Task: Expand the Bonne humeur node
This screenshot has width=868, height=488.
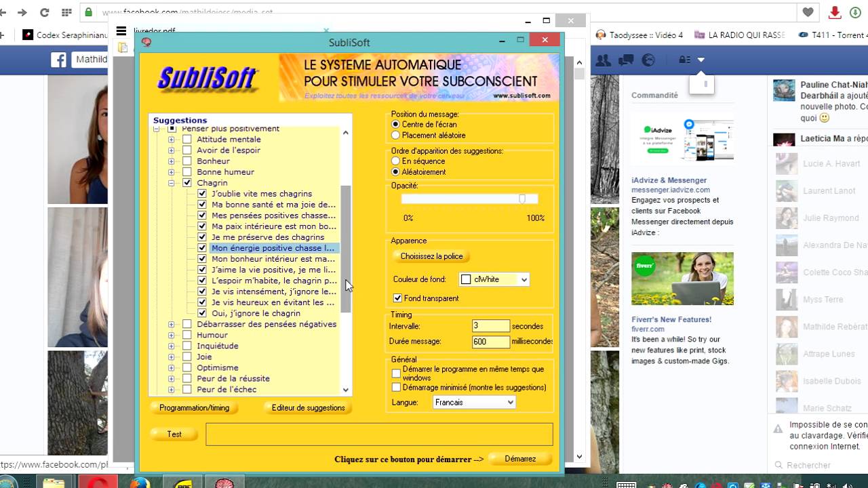Action: [x=171, y=172]
